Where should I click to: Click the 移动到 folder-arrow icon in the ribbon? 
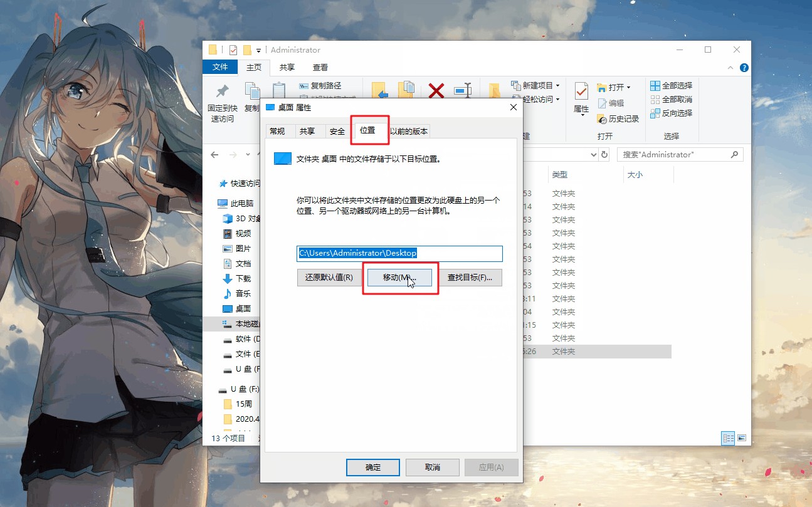point(379,91)
